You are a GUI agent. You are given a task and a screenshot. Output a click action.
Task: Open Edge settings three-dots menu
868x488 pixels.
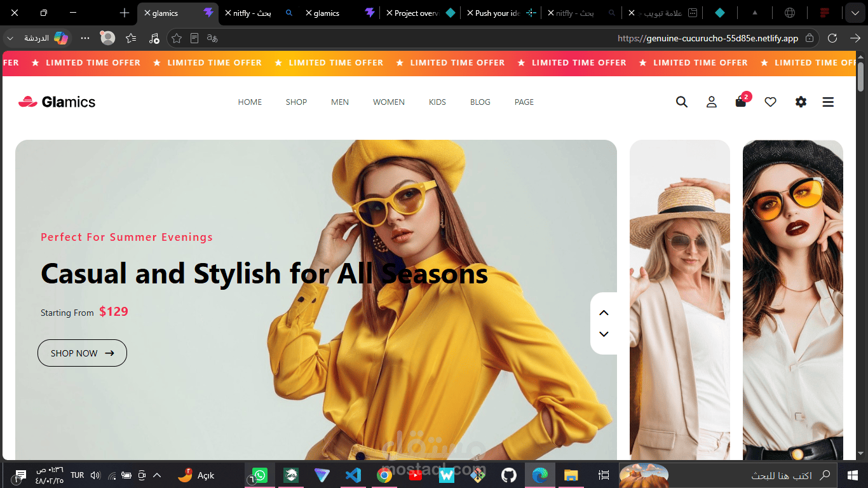coord(85,38)
